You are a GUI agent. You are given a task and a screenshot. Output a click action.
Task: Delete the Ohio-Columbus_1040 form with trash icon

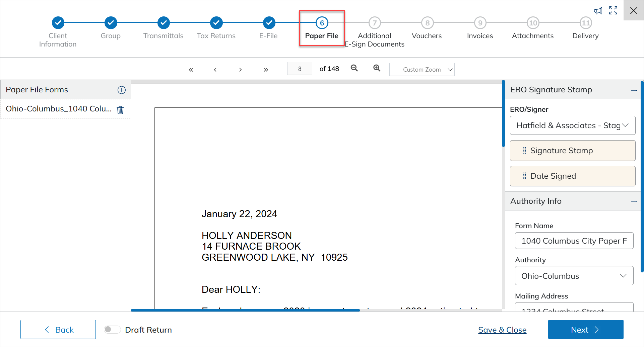[120, 110]
